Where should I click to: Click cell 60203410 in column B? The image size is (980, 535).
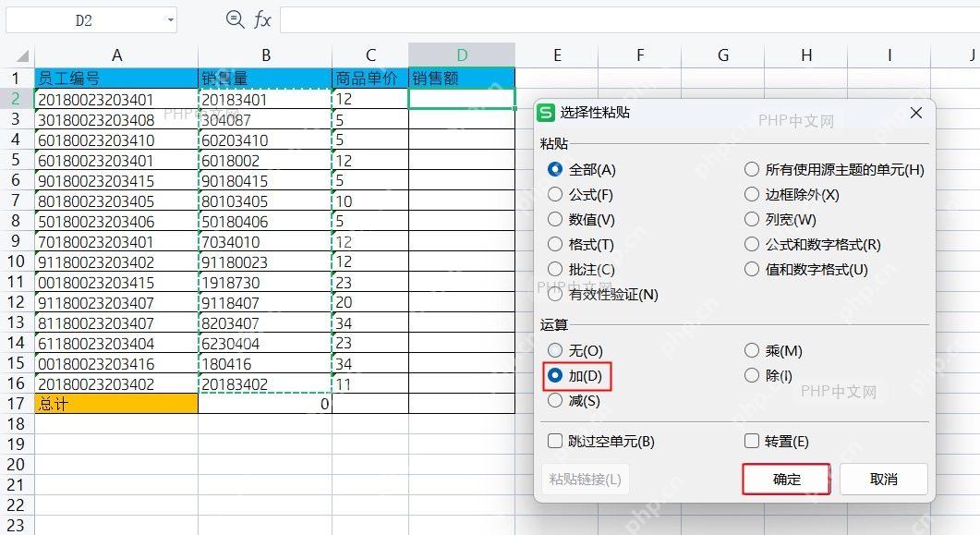(265, 140)
